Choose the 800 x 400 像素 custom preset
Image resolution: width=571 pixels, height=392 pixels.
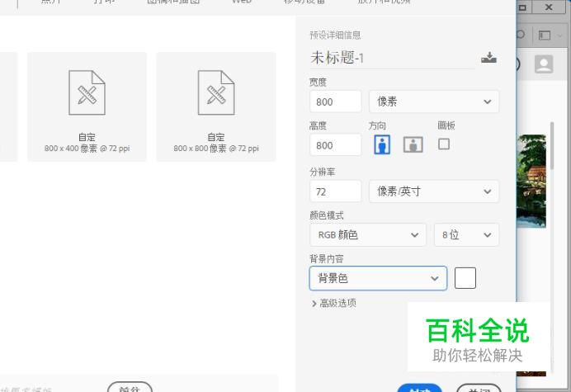[x=87, y=106]
